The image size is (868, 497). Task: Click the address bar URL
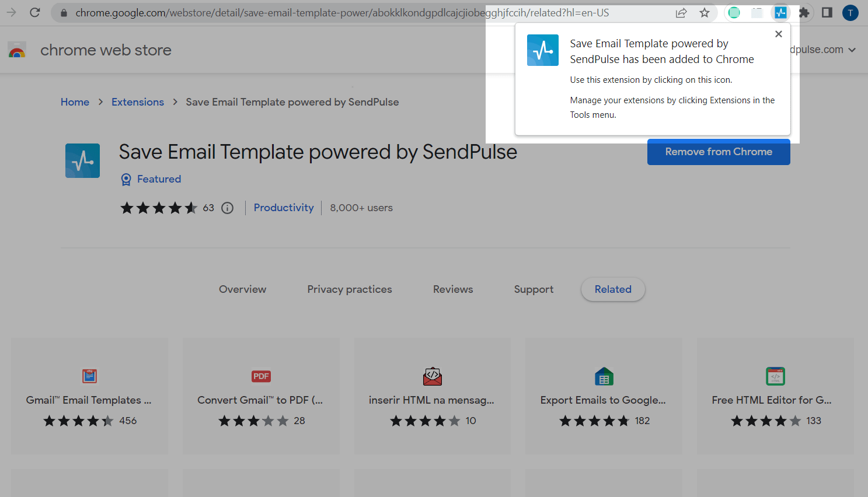(x=342, y=13)
